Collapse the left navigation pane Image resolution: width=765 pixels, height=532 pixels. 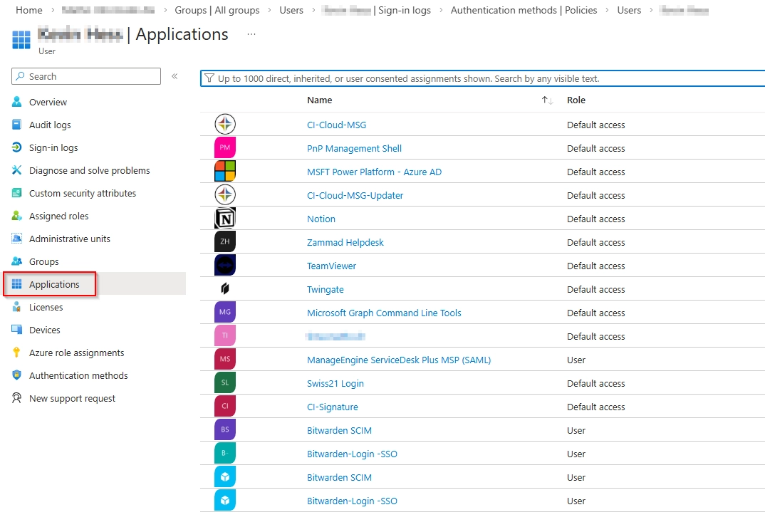pyautogui.click(x=175, y=76)
